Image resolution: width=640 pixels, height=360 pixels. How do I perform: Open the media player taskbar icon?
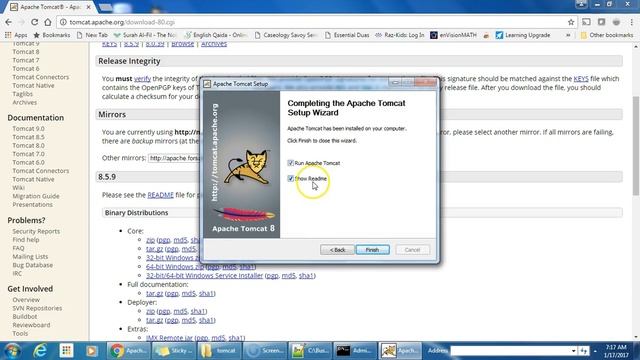(91, 351)
